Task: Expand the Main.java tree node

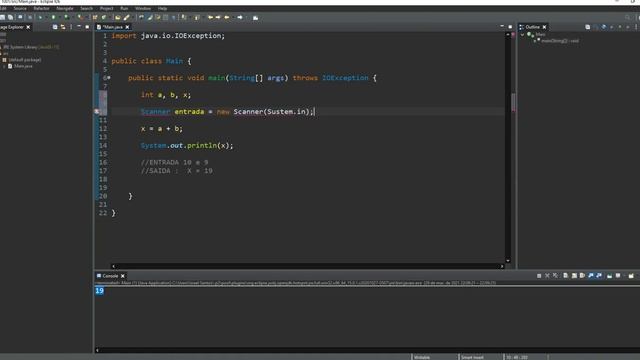Action: pyautogui.click(x=4, y=66)
